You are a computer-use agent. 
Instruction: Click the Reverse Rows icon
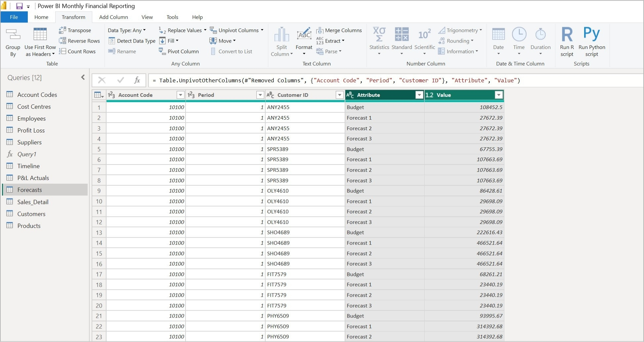(x=62, y=41)
